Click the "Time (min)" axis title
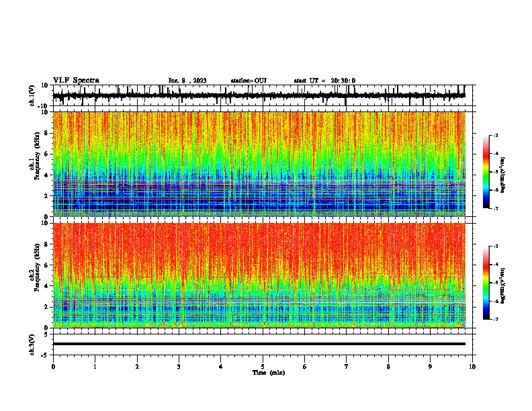532x411 pixels. click(269, 373)
